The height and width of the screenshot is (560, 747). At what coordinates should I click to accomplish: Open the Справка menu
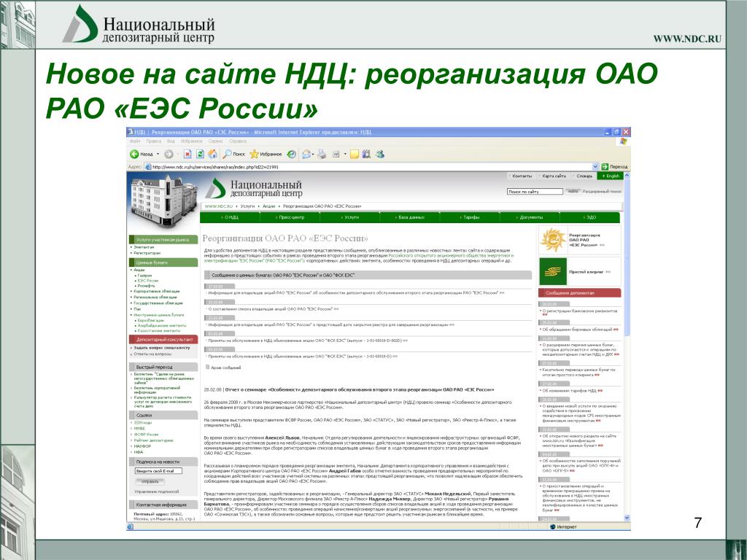pyautogui.click(x=238, y=141)
